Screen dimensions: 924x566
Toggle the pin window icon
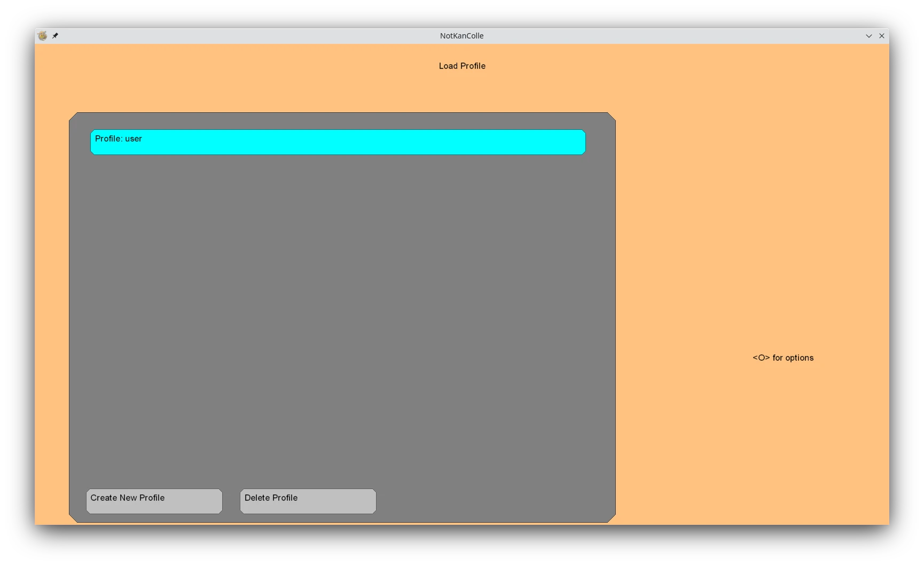(x=55, y=36)
